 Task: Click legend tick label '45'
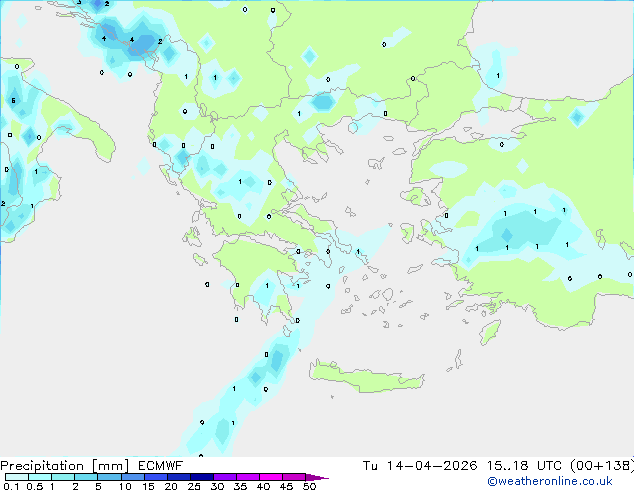pyautogui.click(x=286, y=486)
